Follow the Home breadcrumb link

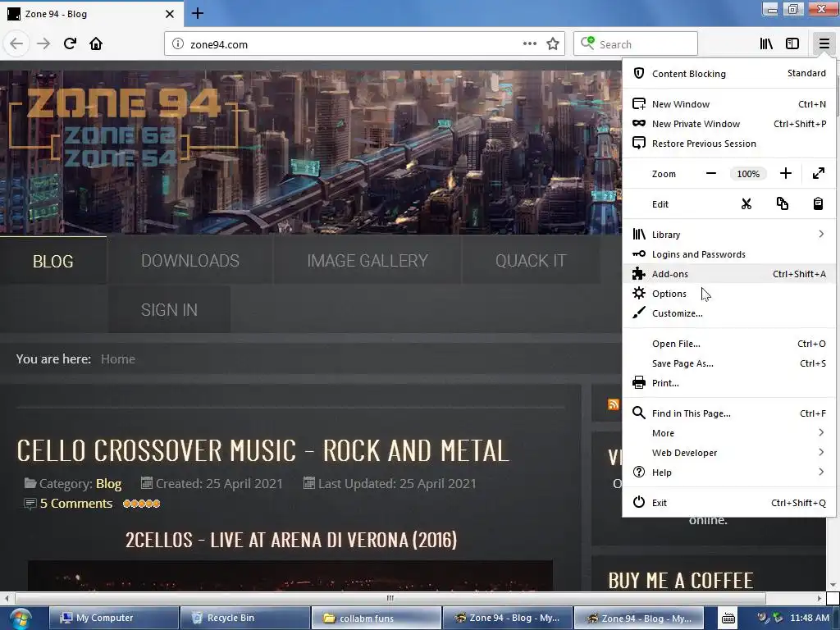pyautogui.click(x=118, y=359)
